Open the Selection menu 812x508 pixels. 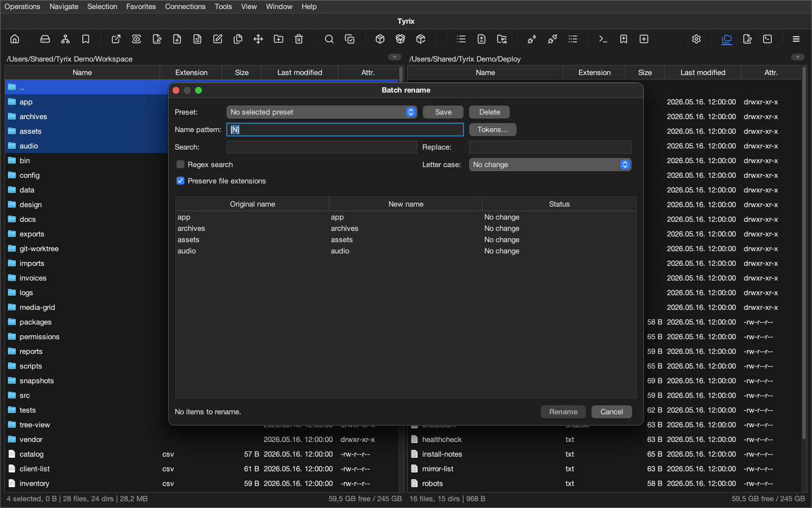point(102,6)
